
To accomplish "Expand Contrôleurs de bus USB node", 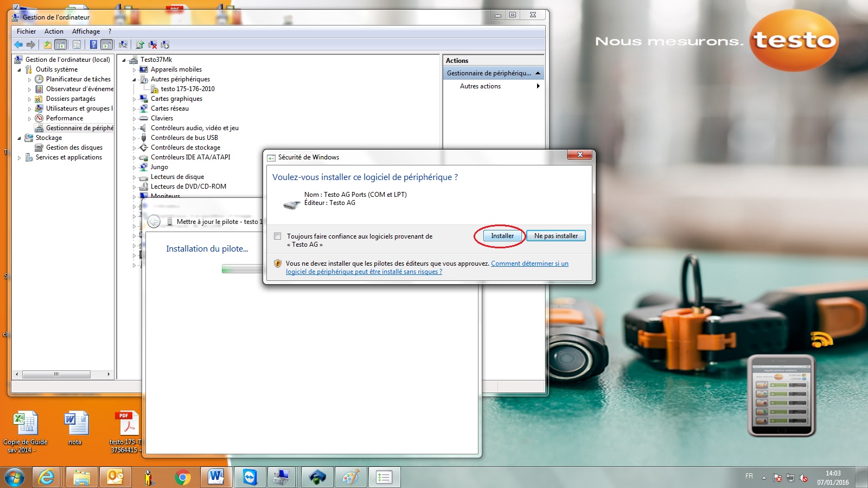I will click(x=135, y=138).
